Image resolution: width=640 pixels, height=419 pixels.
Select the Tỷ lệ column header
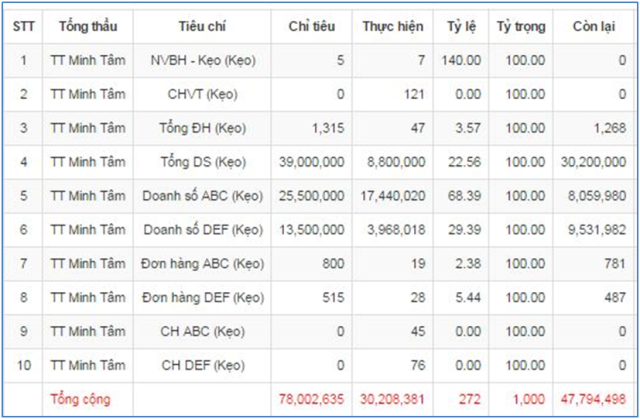pos(461,27)
